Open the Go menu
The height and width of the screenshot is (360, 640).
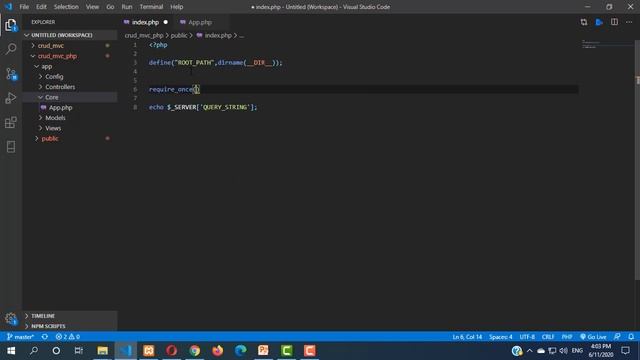coord(110,7)
